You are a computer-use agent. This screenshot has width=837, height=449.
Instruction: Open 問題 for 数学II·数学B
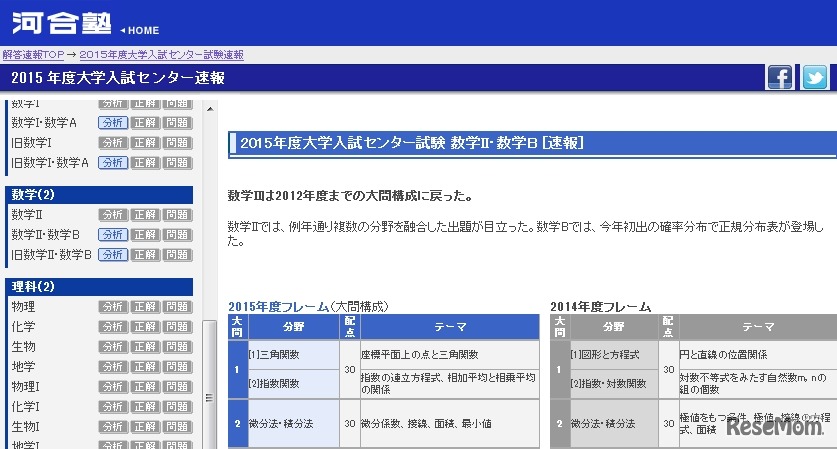click(x=177, y=234)
